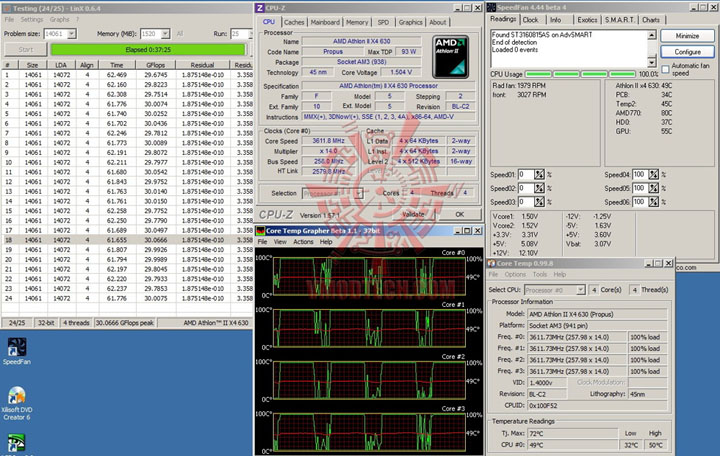Toggle Automatic fan speed checkbox in SpeedFan
This screenshot has height=456, width=720.
[x=665, y=69]
